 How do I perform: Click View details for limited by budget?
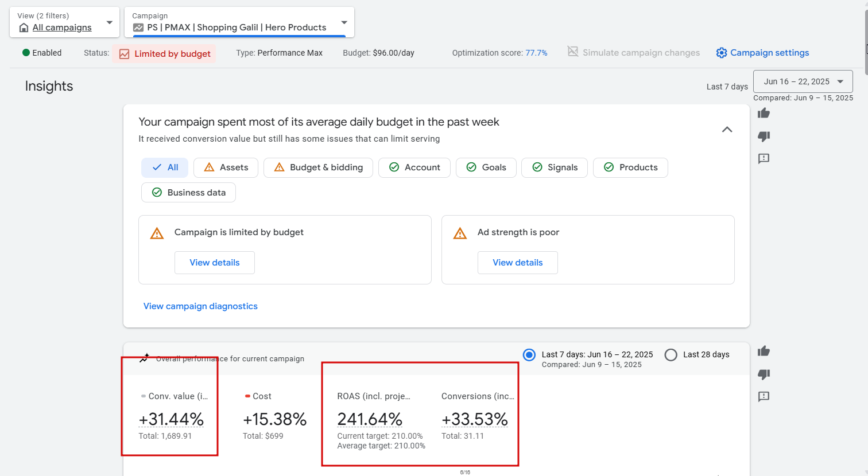[x=215, y=263]
